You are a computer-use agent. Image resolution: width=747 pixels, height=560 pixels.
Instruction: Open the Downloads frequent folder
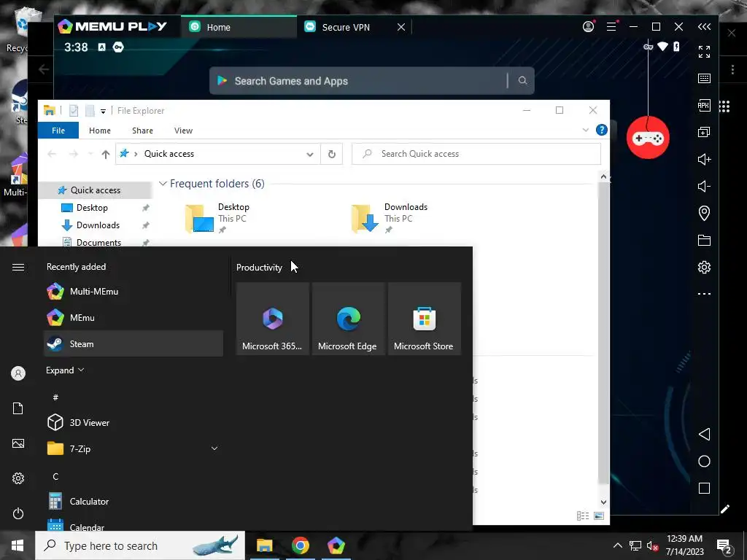coord(390,218)
